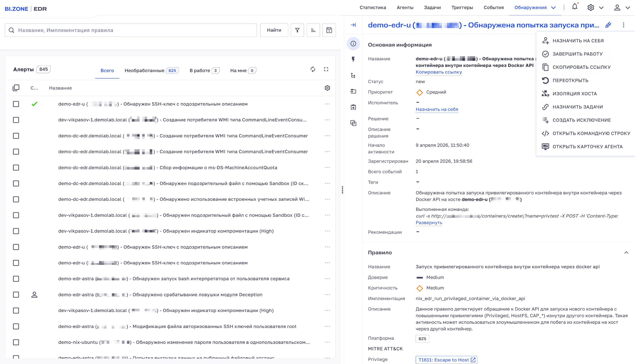Click the three-dot menu in alert header
This screenshot has width=635, height=364.
(624, 25)
